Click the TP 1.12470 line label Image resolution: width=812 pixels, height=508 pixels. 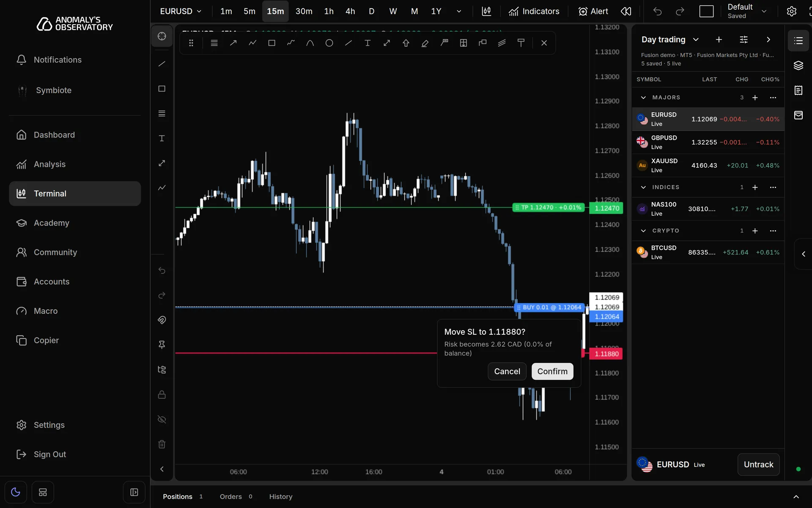[548, 207]
